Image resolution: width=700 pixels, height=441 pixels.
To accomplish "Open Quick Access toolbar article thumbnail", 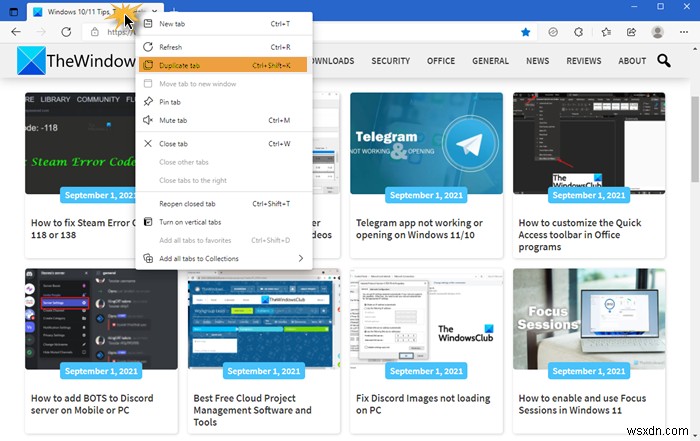I will (589, 143).
